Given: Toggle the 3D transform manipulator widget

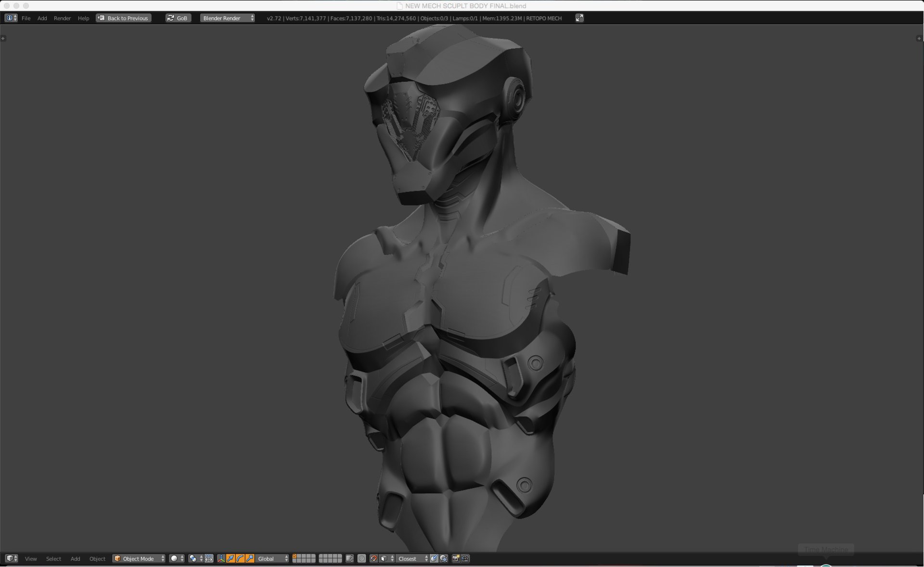Looking at the screenshot, I should (x=221, y=559).
